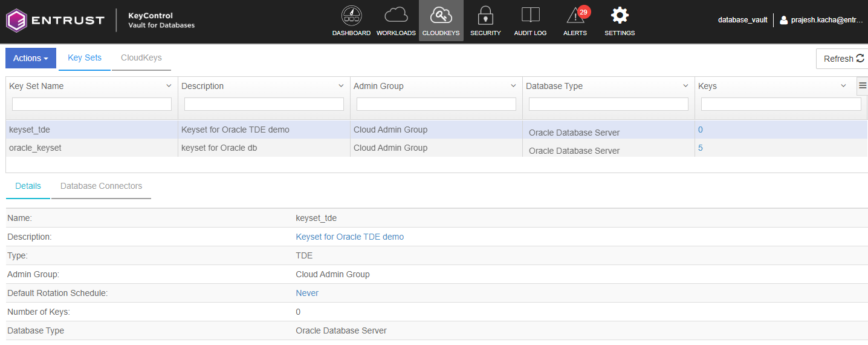View Alerts warning triangle icon
Viewport: 868px width, 345px height.
575,16
